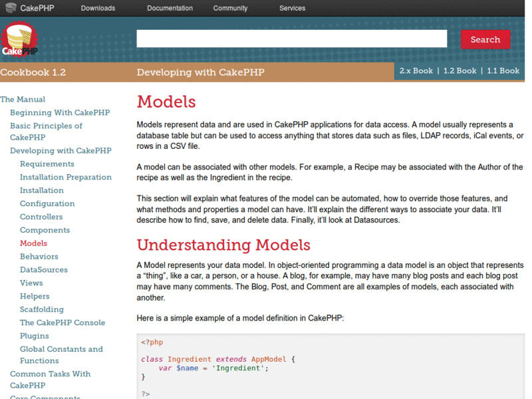Switch to the 2.x Book

click(x=416, y=70)
